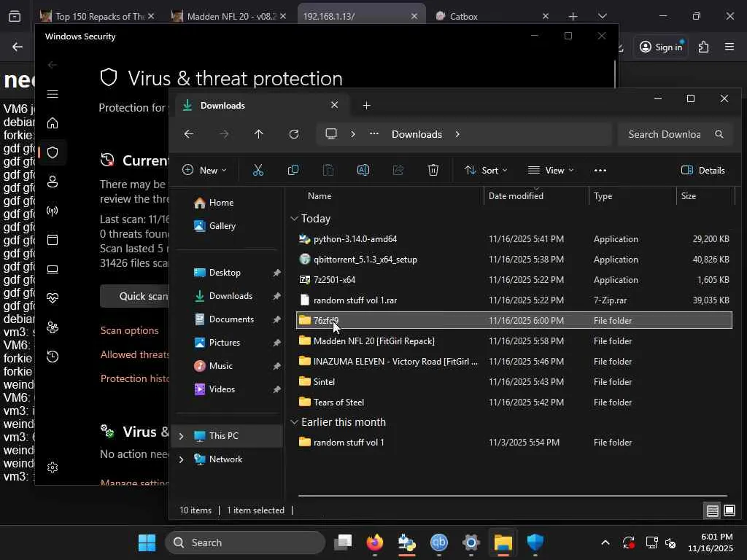Select the Downloads tab in File Explorer
This screenshot has width=747, height=560.
261,105
